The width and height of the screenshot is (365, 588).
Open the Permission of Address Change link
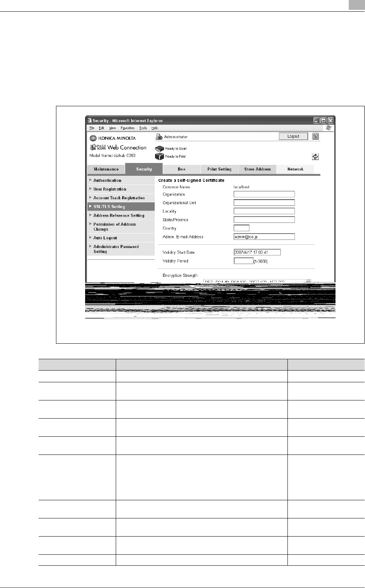coord(115,227)
